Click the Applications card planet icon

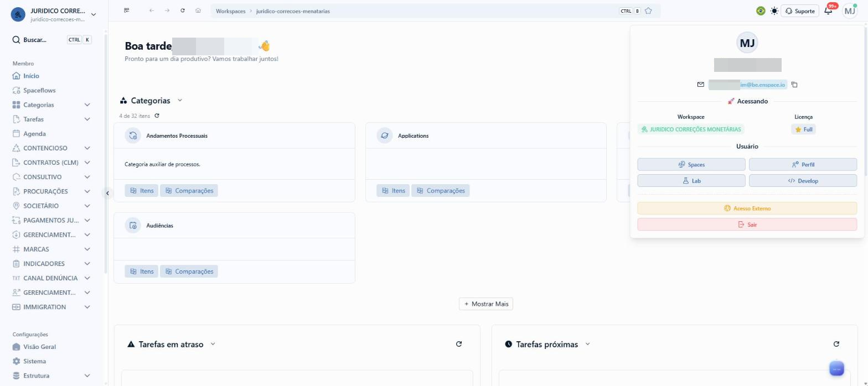(x=385, y=135)
